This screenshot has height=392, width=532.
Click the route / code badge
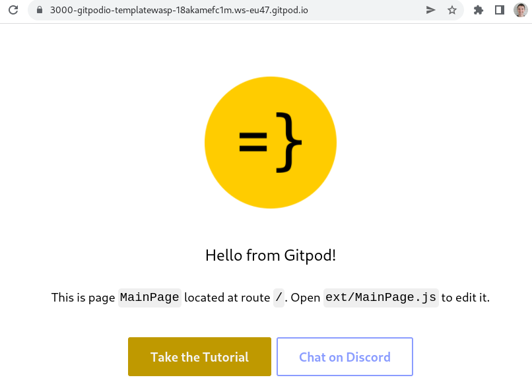click(278, 298)
